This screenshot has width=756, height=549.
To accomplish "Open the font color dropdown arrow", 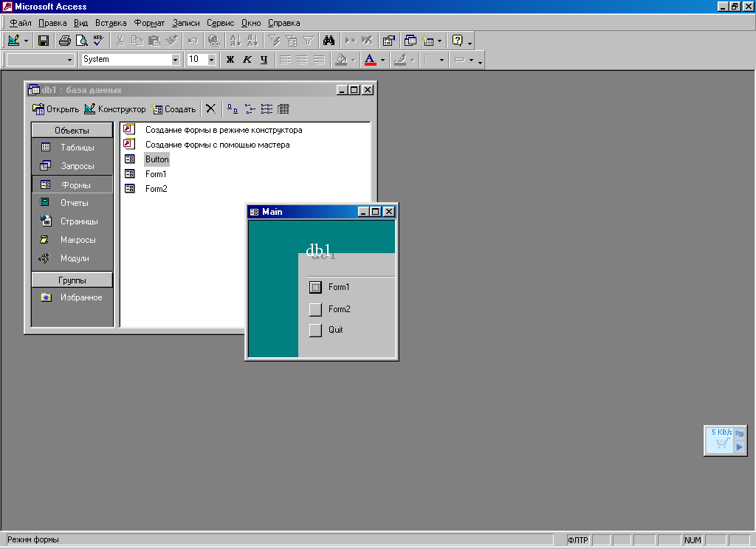I will point(383,60).
